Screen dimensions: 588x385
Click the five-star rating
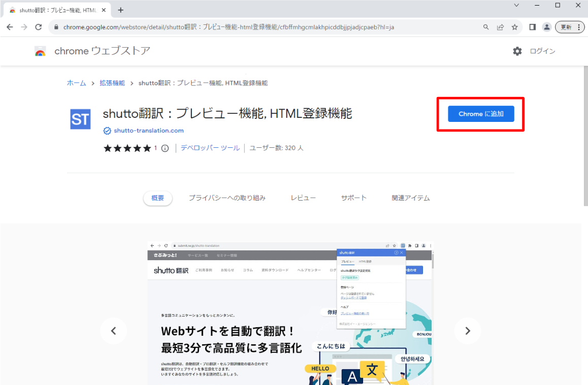click(127, 148)
